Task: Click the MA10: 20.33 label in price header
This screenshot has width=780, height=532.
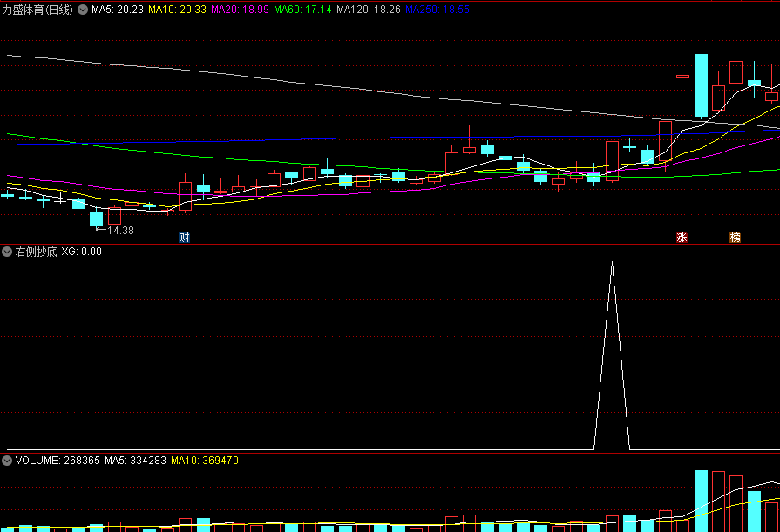Action: click(x=177, y=10)
